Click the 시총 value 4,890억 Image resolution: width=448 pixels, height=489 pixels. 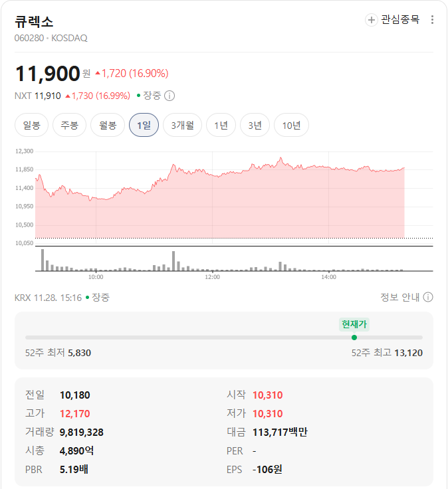(x=76, y=451)
